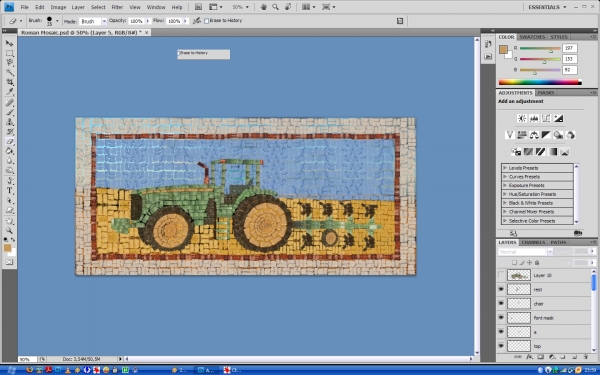Select the Magic Wand tool
600x375 pixels.
point(9,72)
